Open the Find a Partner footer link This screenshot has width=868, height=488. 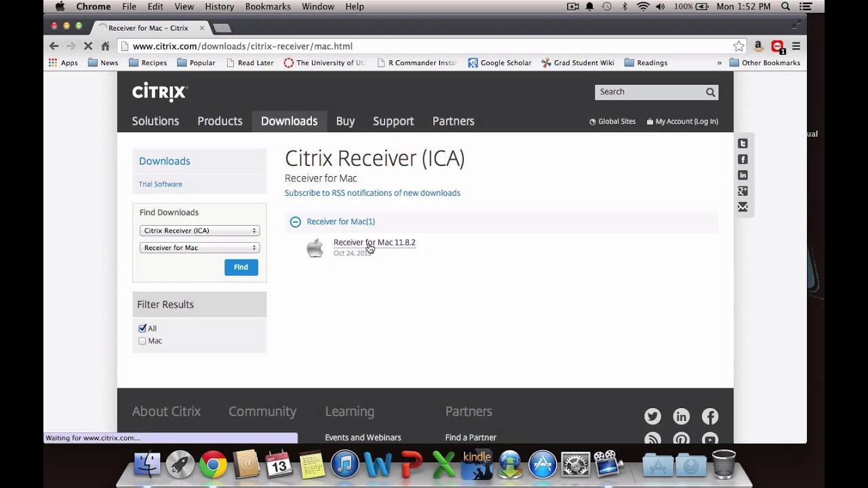[471, 438]
